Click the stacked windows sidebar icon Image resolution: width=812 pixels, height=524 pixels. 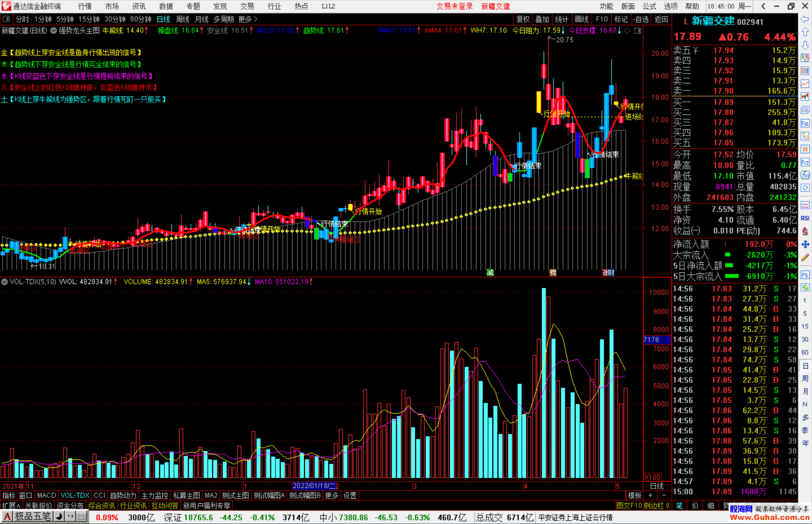[x=805, y=110]
